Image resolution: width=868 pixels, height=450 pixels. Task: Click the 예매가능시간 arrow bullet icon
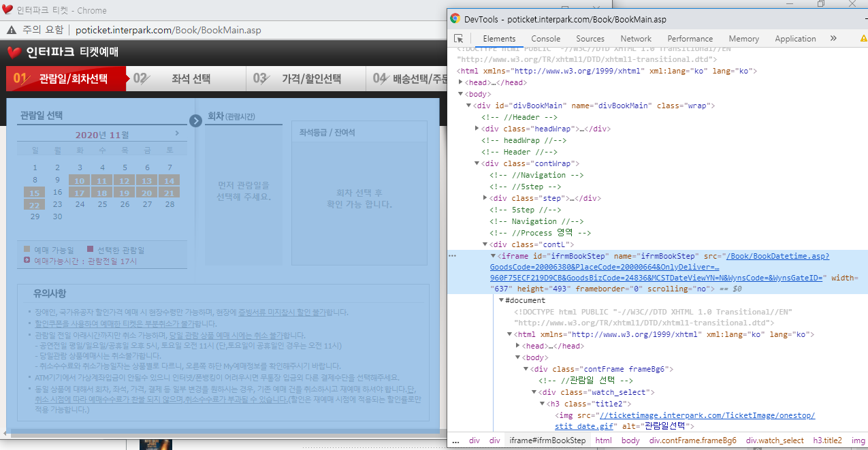[x=27, y=259]
